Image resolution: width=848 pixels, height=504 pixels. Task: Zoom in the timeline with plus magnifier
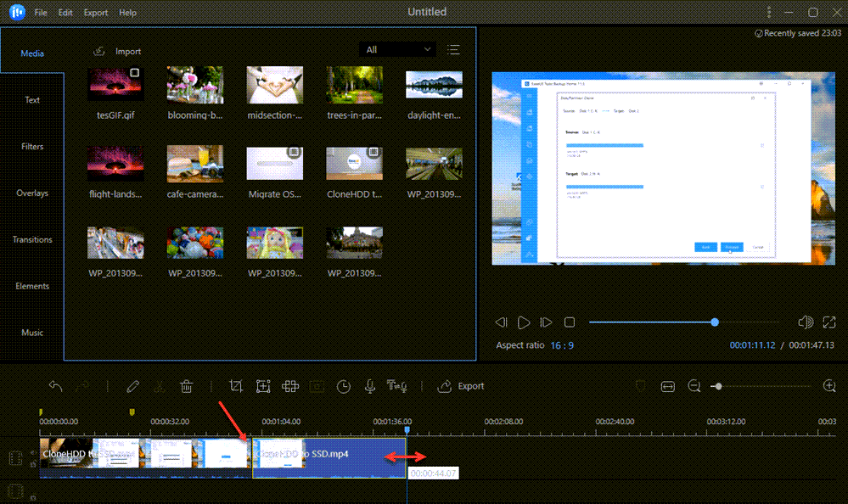tap(829, 386)
